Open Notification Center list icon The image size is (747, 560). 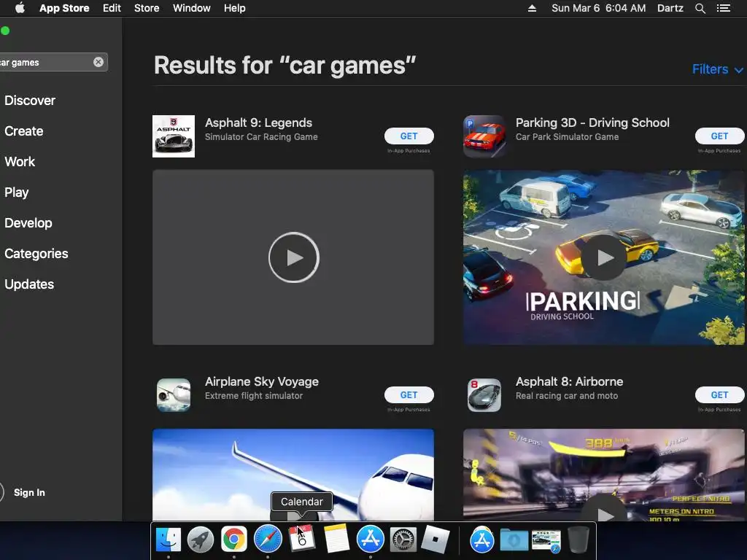tap(724, 8)
